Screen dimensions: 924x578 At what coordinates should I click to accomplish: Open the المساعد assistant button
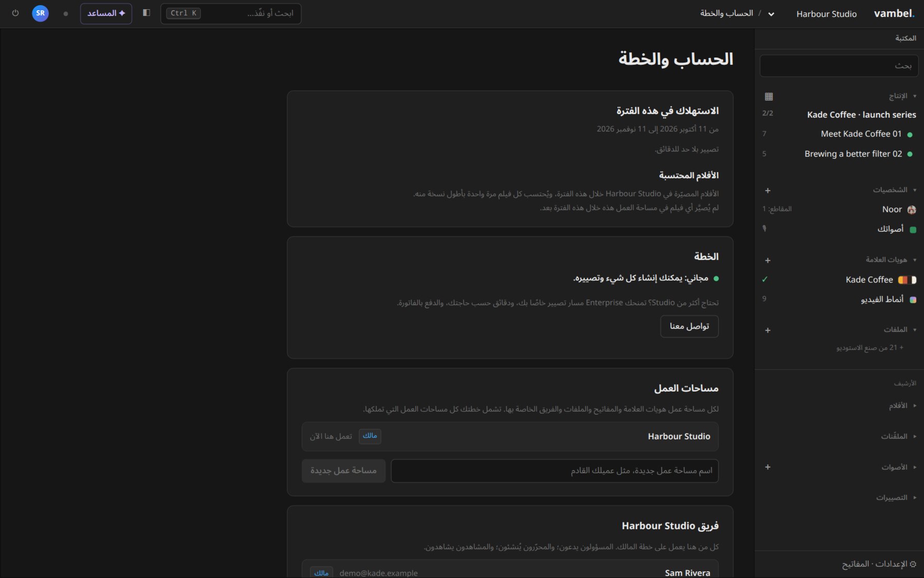click(106, 13)
